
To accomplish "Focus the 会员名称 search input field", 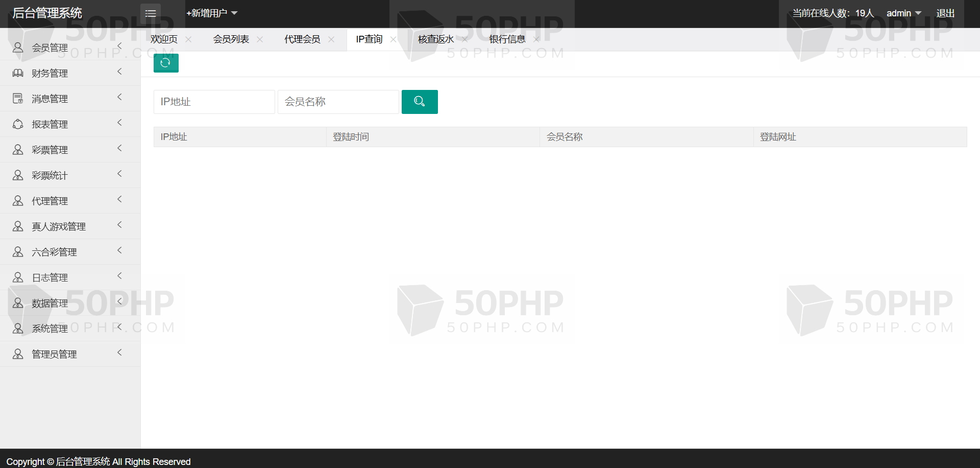I will click(338, 102).
